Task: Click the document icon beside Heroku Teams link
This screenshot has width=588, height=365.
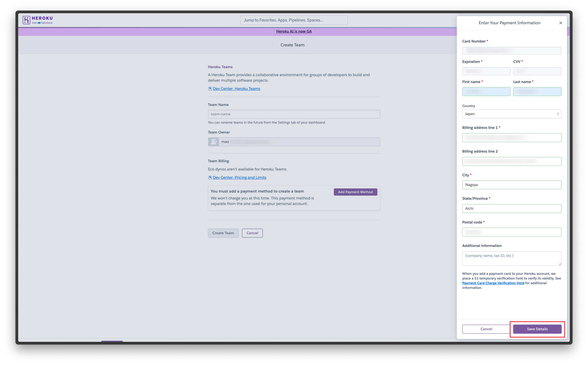Action: click(210, 89)
